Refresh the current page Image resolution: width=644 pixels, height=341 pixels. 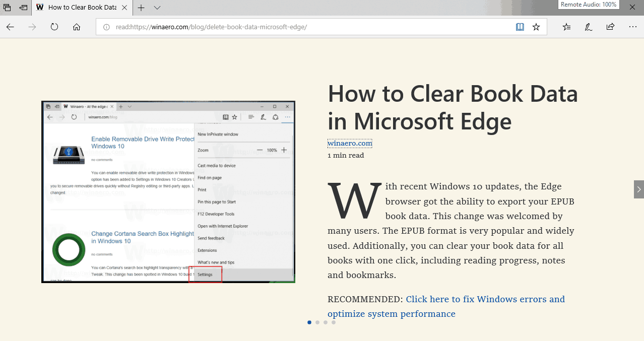tap(54, 27)
